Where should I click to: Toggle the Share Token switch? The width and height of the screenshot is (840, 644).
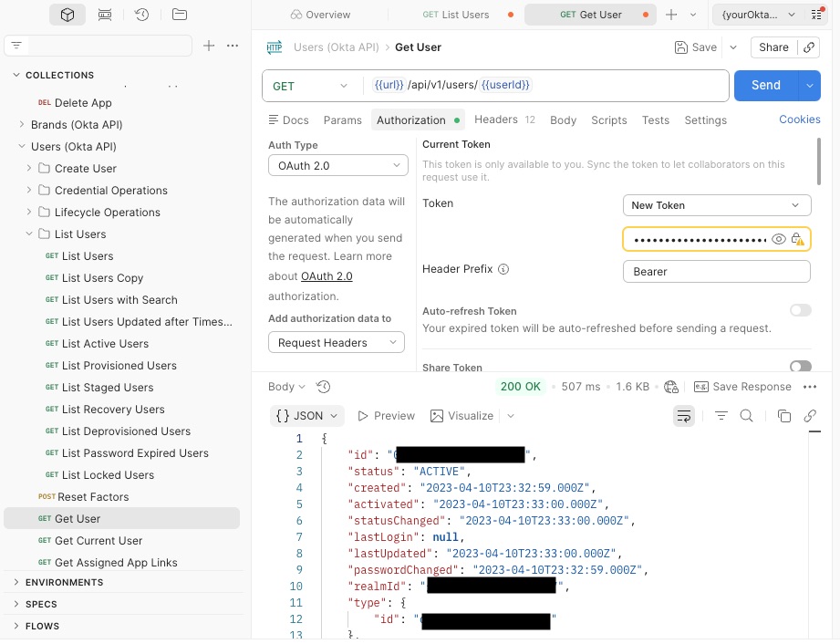801,366
